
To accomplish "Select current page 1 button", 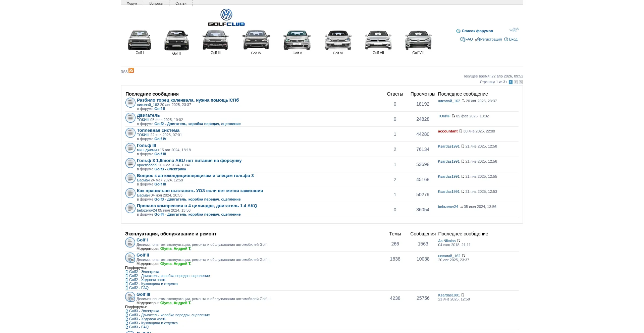I will tap(511, 82).
